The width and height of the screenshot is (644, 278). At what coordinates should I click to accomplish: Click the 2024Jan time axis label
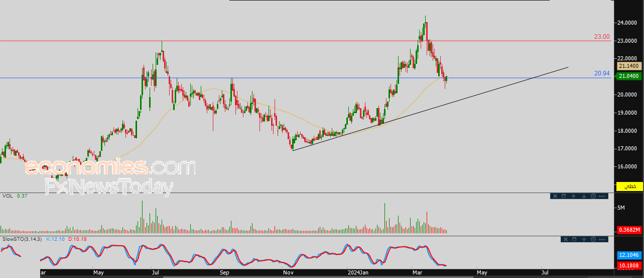click(x=358, y=273)
